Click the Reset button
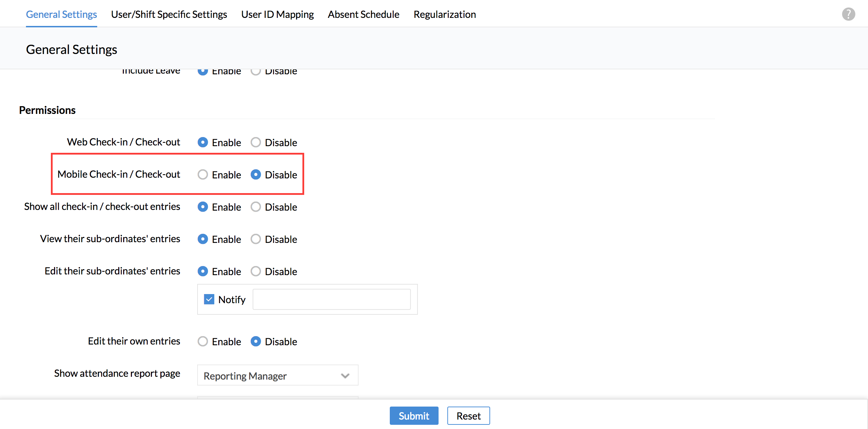The width and height of the screenshot is (868, 429). pyautogui.click(x=468, y=416)
